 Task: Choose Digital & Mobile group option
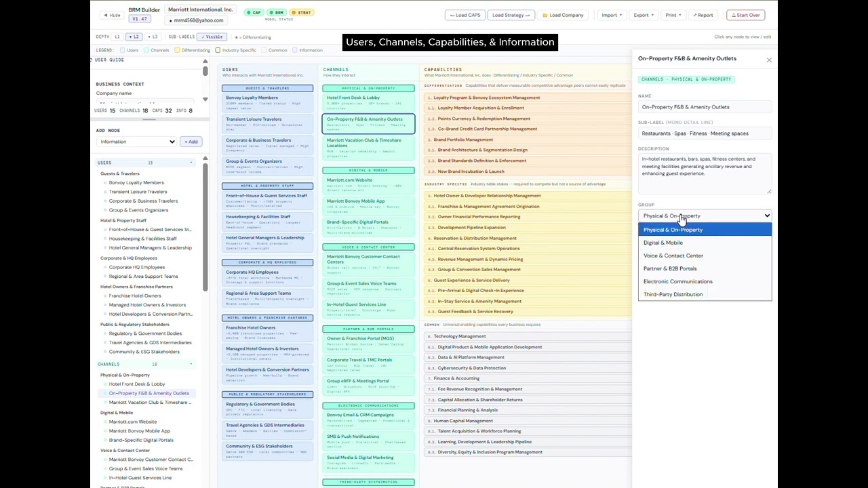705,243
